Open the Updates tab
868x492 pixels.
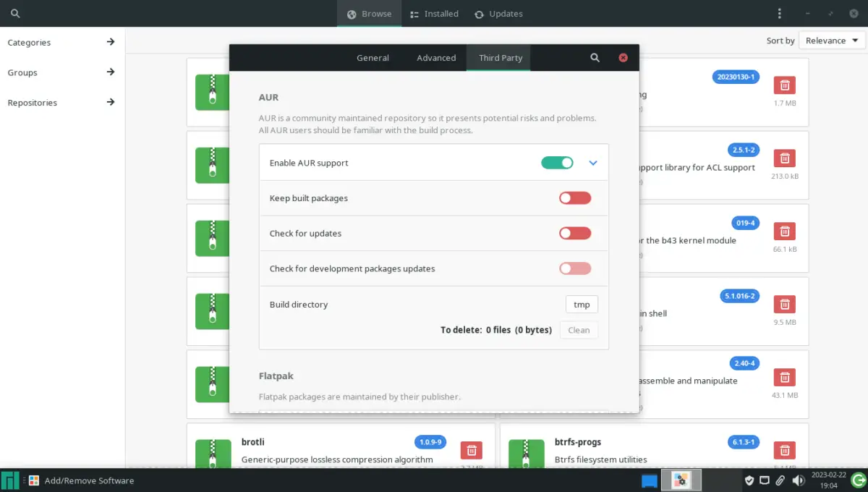point(498,14)
